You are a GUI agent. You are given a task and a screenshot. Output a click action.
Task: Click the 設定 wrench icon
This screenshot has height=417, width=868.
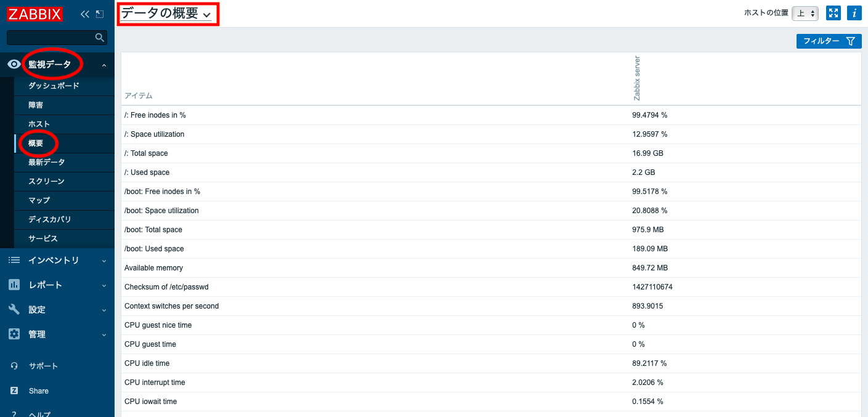[x=14, y=309]
